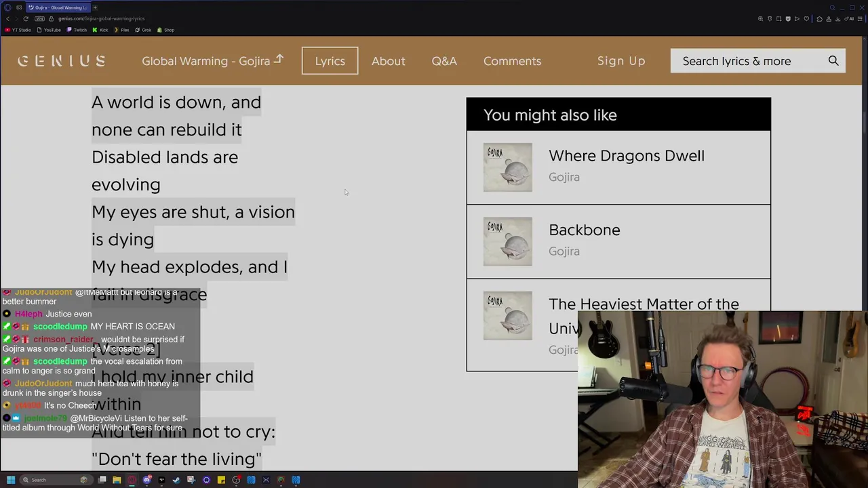Click lyric line "Don't fear the living"
Screen dimensions: 868x488
point(176,459)
